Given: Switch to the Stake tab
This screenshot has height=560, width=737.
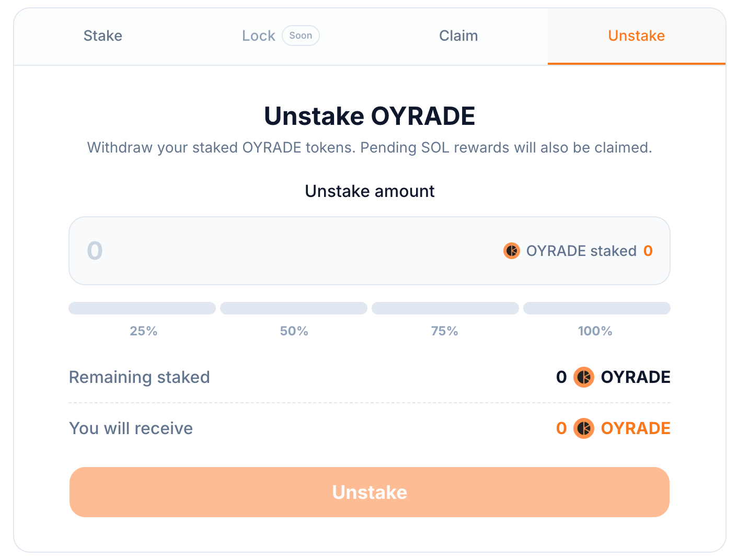Looking at the screenshot, I should click(x=102, y=36).
